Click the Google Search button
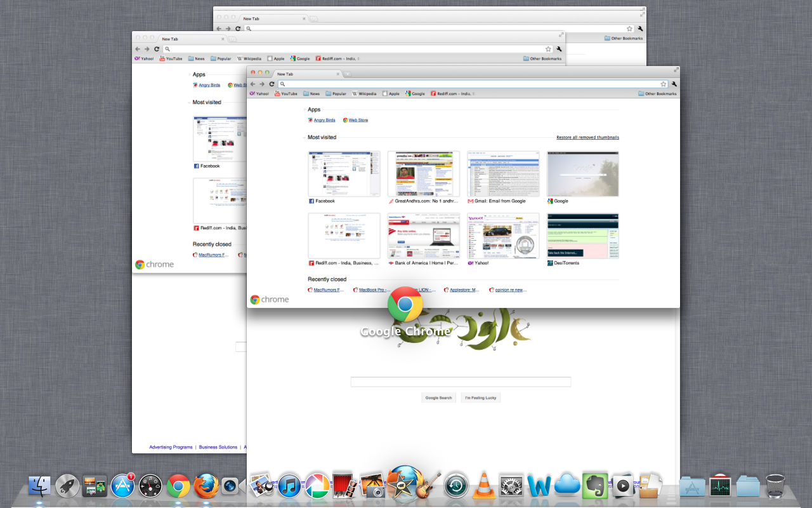This screenshot has height=508, width=812. [438, 398]
